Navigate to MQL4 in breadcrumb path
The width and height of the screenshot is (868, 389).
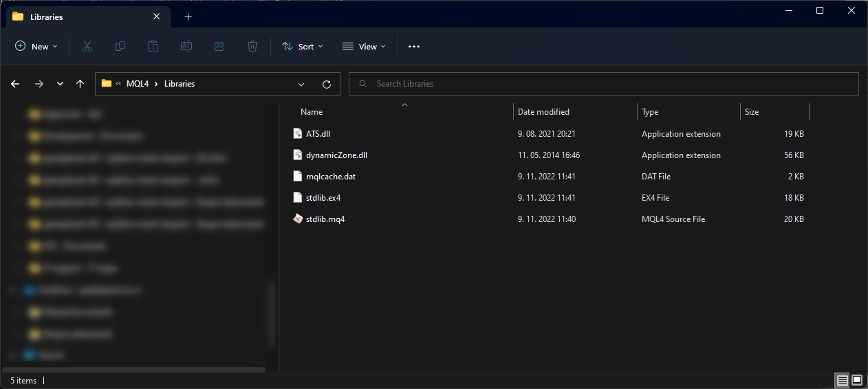(x=138, y=84)
